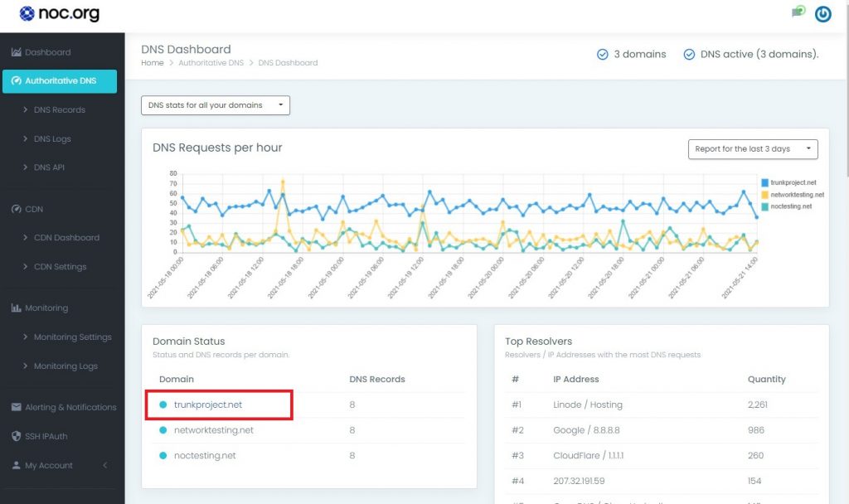Open the networktesting.net domain link
Screen dimensions: 849x504
click(214, 430)
